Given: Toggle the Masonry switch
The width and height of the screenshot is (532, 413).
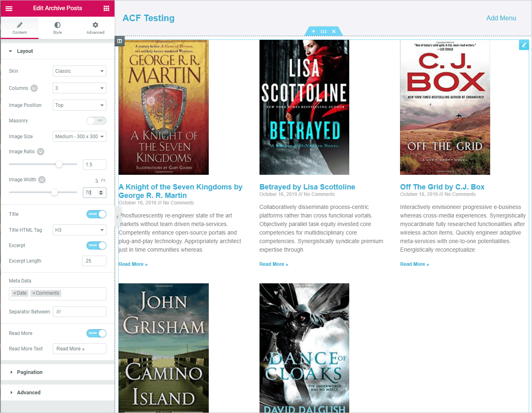Looking at the screenshot, I should point(97,121).
